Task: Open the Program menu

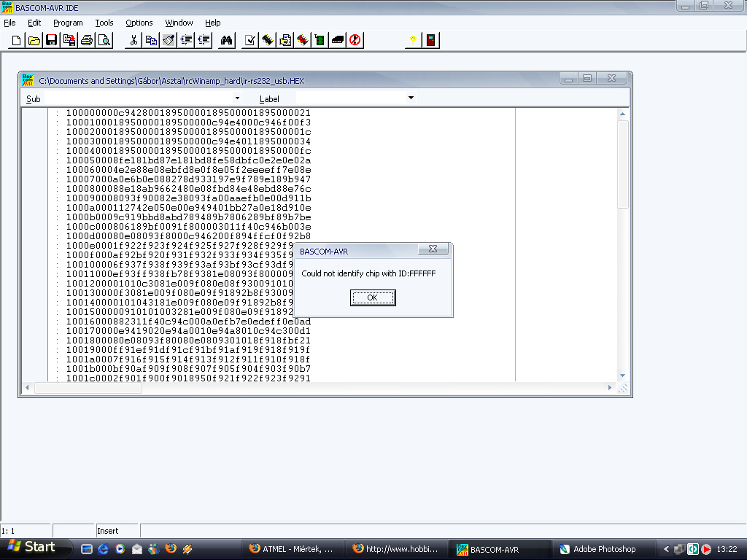Action: pyautogui.click(x=68, y=23)
